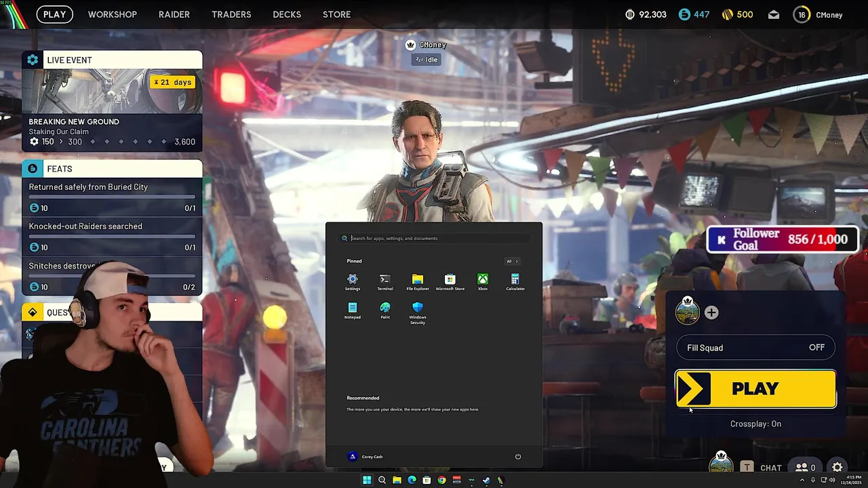Launch Terminal from pinned apps
The image size is (868, 488).
(385, 282)
